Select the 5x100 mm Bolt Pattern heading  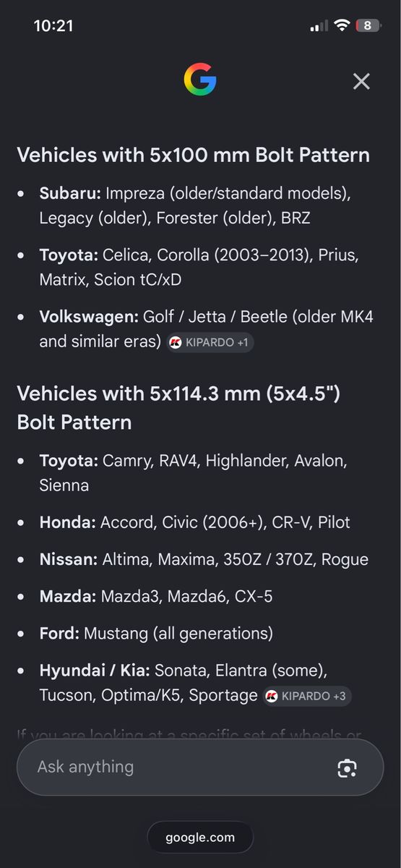194,155
